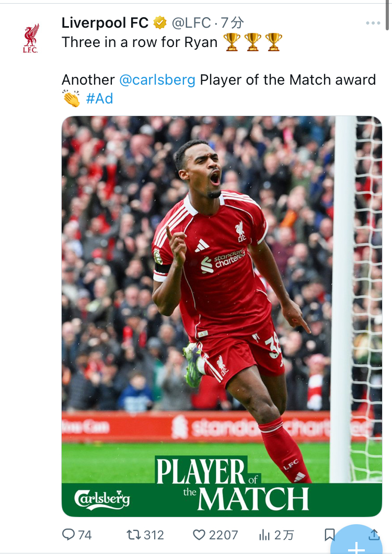Open the Liverpool FC display name

coord(105,23)
